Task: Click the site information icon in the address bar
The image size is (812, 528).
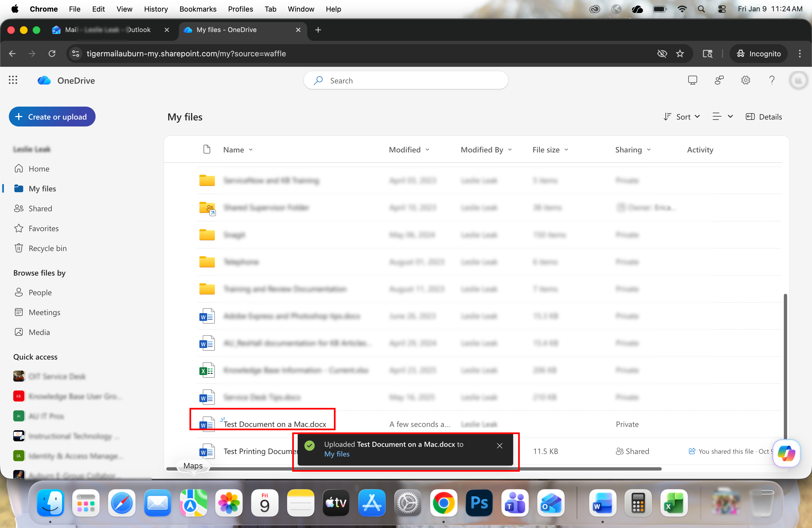Action: (x=75, y=54)
